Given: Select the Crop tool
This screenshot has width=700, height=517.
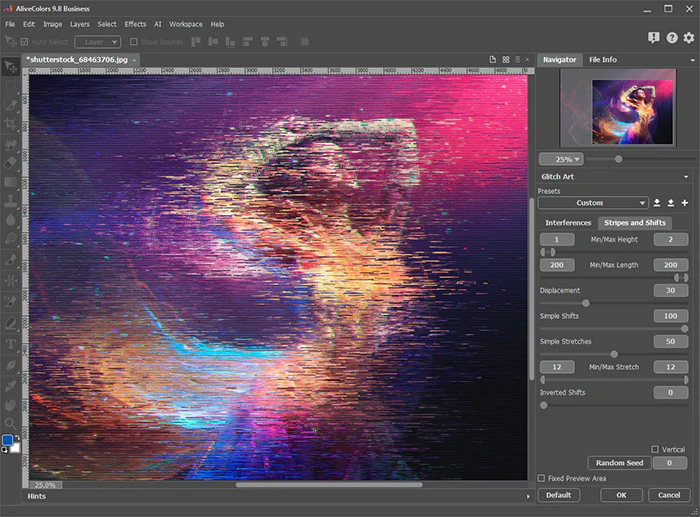Looking at the screenshot, I should tap(11, 124).
